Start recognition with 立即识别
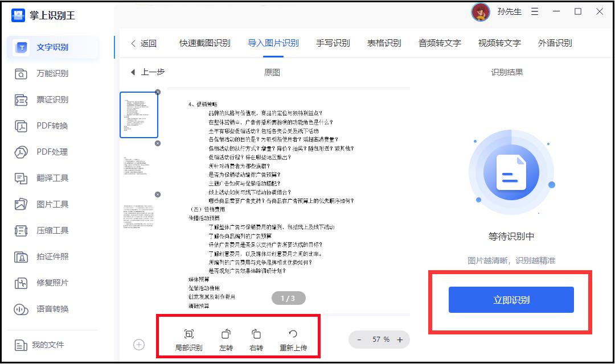The height and width of the screenshot is (364, 615). [x=511, y=300]
